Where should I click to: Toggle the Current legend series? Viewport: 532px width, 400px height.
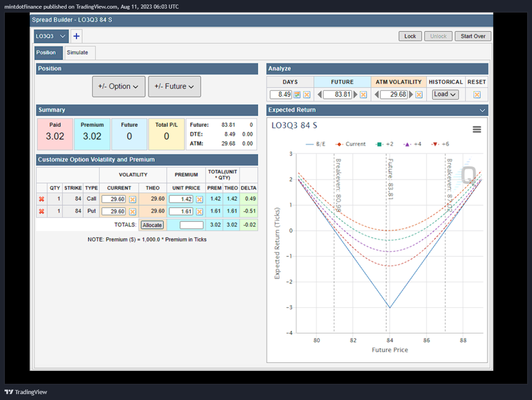tap(351, 144)
